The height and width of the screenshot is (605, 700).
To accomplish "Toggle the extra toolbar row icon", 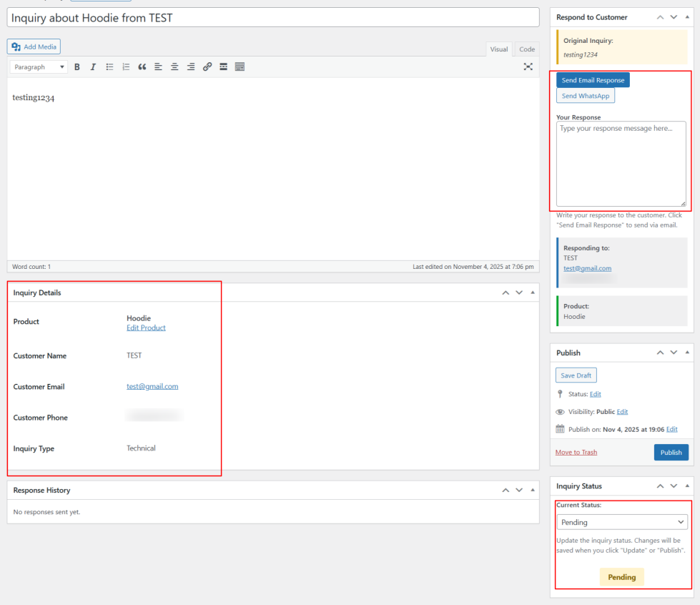I will [x=240, y=67].
